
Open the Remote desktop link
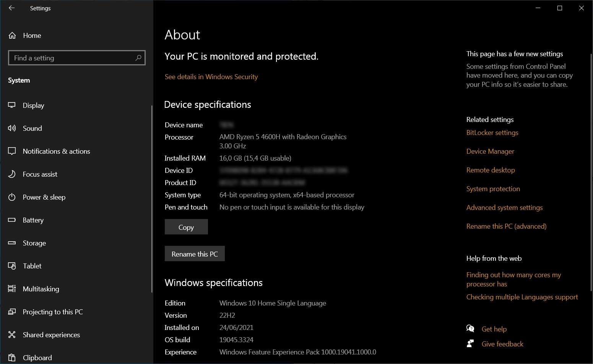pos(491,170)
